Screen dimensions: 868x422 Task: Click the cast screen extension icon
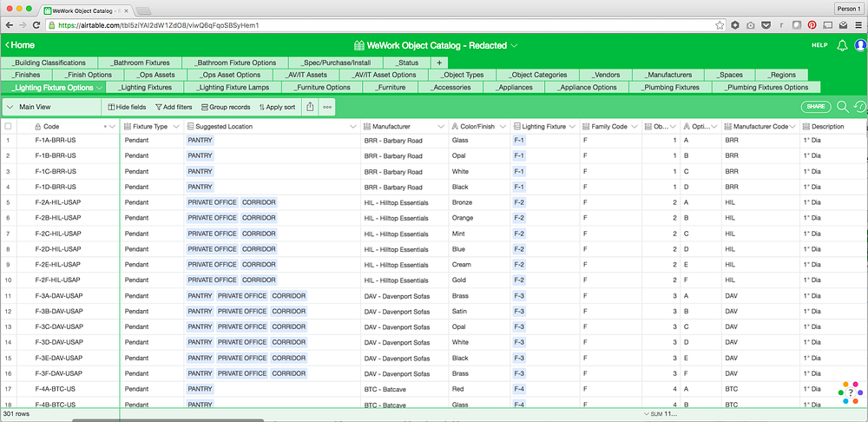pos(828,25)
